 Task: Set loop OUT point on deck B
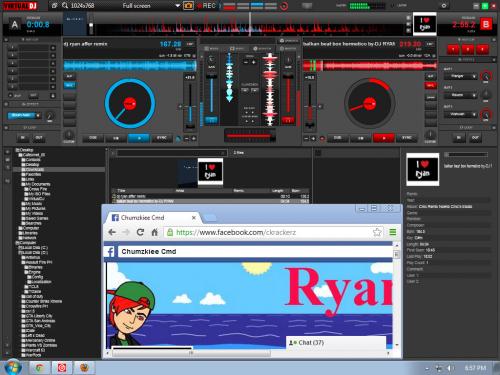click(x=475, y=138)
